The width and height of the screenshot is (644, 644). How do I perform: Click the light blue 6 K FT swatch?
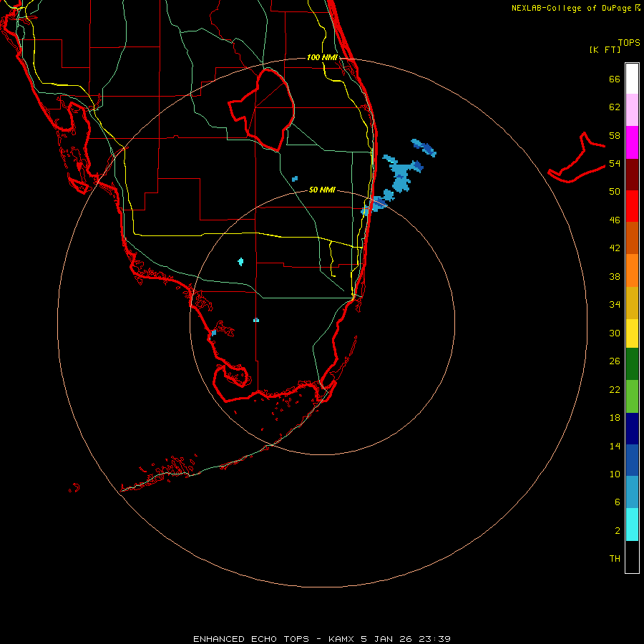632,492
